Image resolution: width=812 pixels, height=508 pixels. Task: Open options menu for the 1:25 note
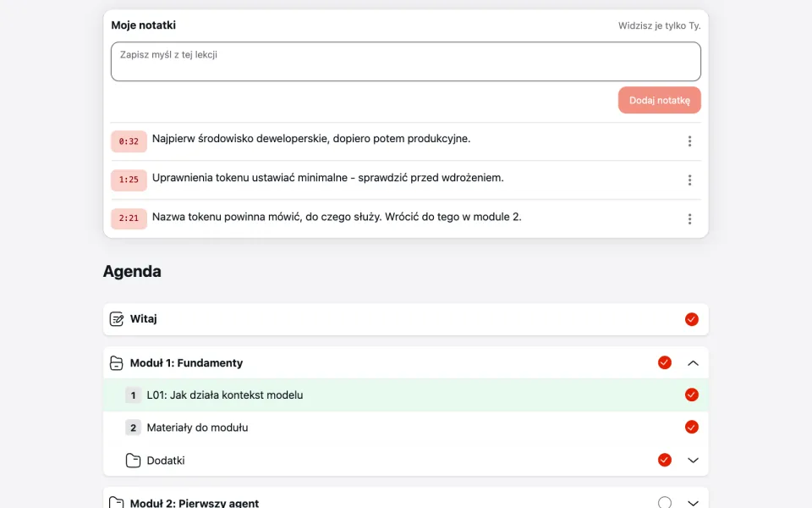coord(689,179)
